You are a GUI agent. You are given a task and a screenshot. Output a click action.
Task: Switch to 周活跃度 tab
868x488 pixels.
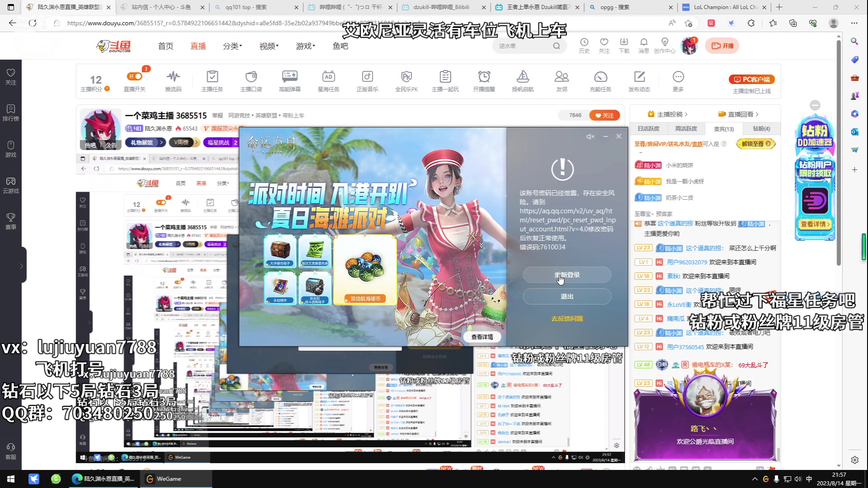coord(686,129)
